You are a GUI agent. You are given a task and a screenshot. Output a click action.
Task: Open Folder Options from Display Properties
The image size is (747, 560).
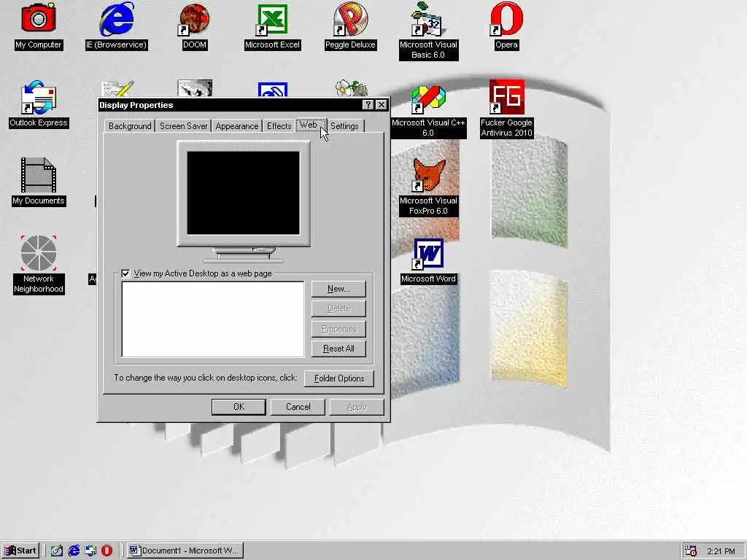point(339,378)
